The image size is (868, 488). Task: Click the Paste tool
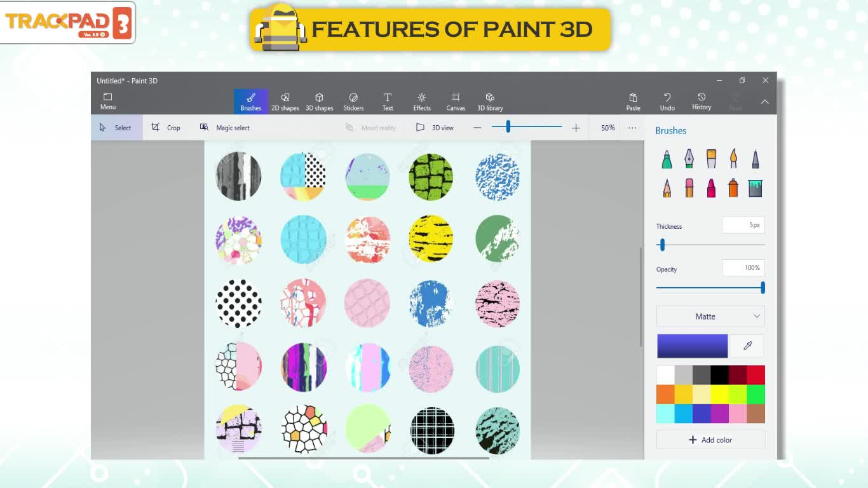coord(634,102)
